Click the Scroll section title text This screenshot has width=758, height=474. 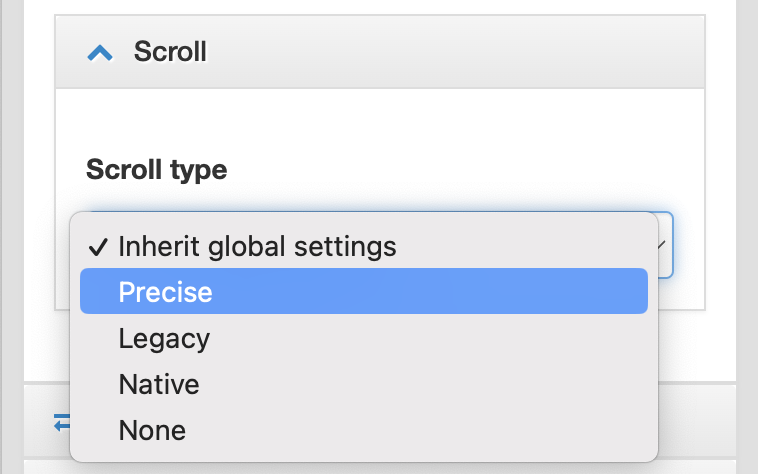[170, 52]
